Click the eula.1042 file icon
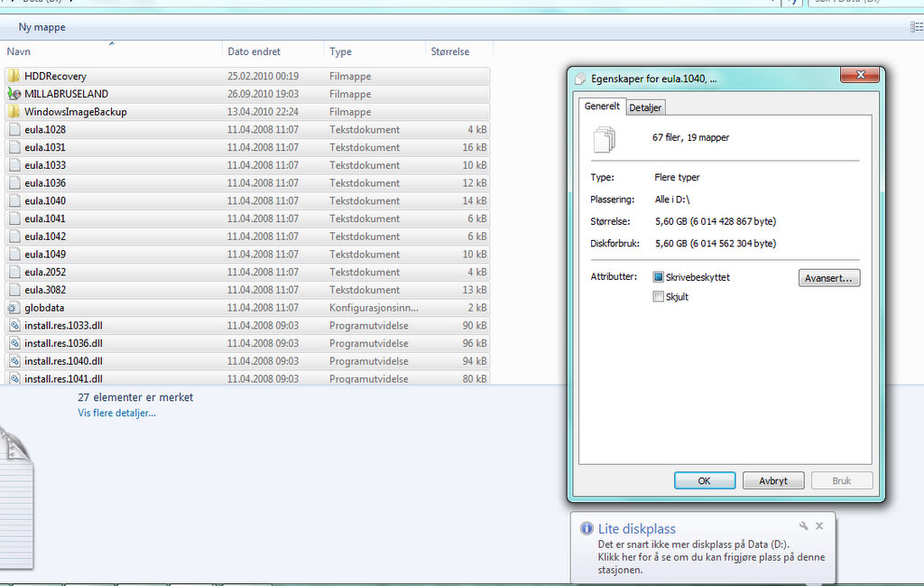 coord(14,237)
